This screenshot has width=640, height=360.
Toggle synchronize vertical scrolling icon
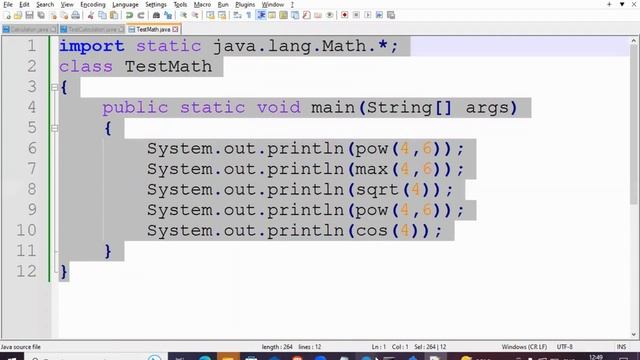pos(210,15)
